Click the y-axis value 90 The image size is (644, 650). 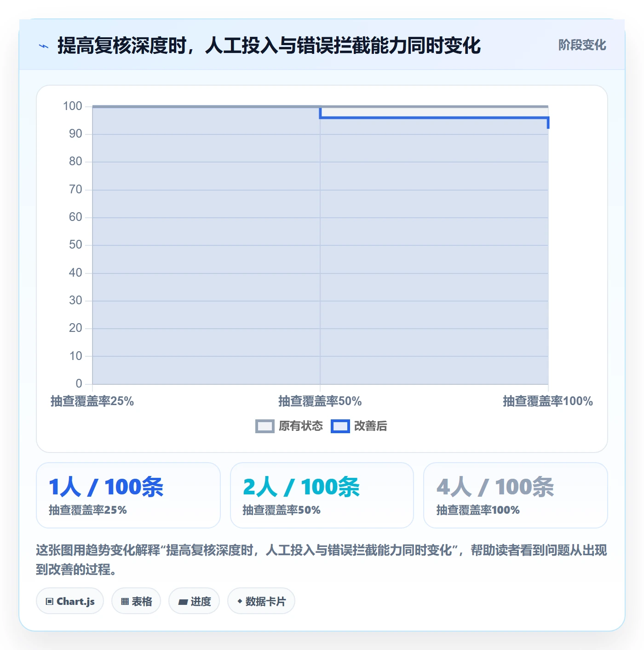75,134
